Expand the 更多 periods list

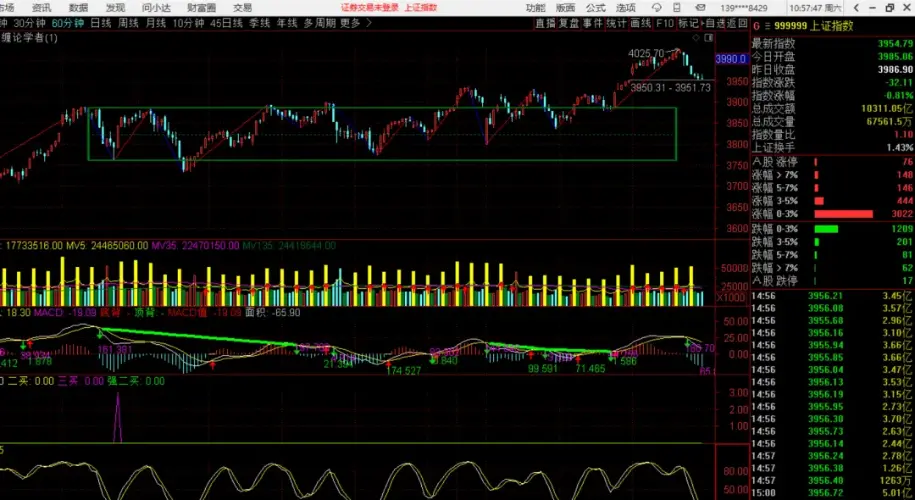(x=355, y=23)
